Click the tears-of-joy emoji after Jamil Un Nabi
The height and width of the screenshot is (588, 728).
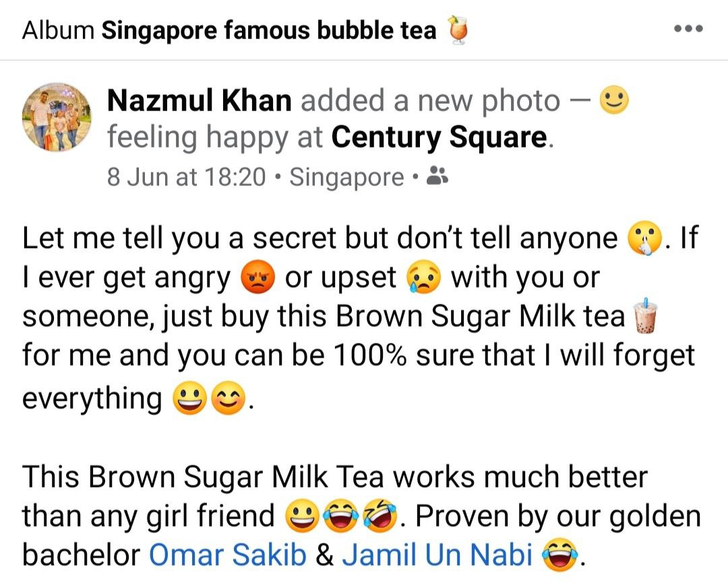coord(561,554)
